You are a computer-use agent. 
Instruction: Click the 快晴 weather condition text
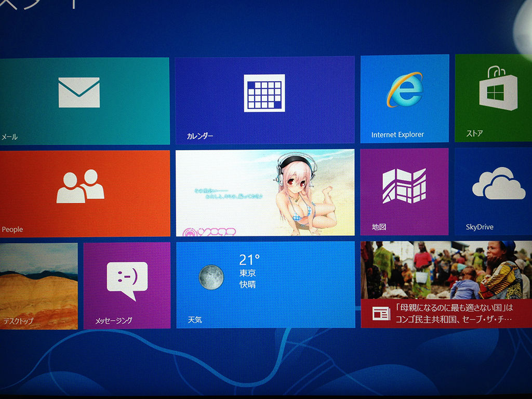click(248, 284)
